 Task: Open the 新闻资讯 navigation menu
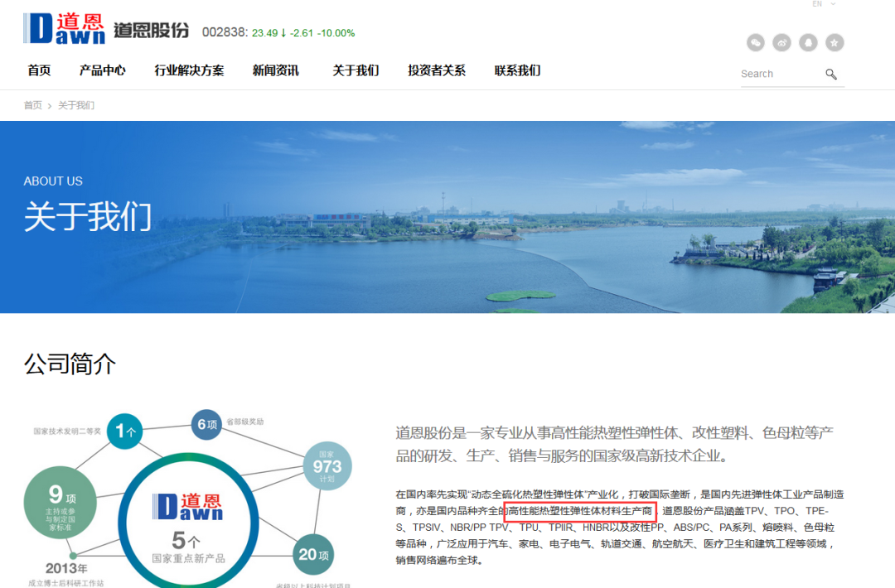tap(276, 70)
